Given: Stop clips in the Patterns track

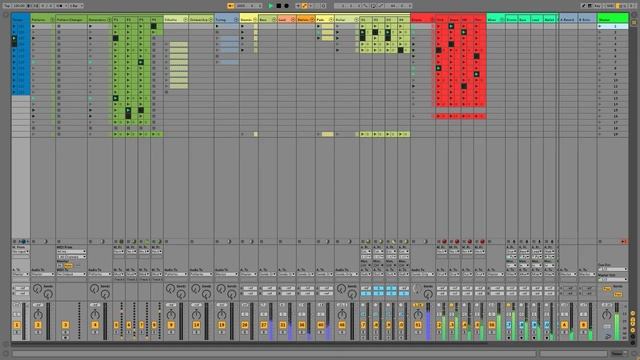Looking at the screenshot, I should (x=33, y=241).
